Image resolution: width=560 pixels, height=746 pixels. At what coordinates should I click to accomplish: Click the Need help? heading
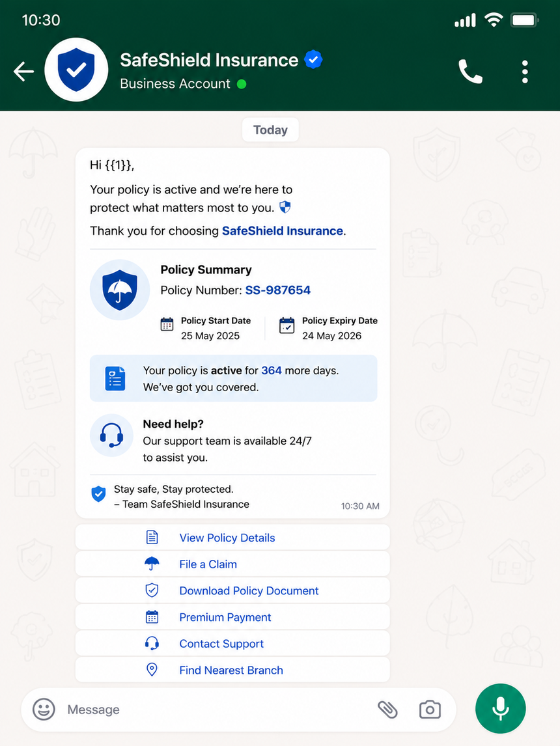173,424
